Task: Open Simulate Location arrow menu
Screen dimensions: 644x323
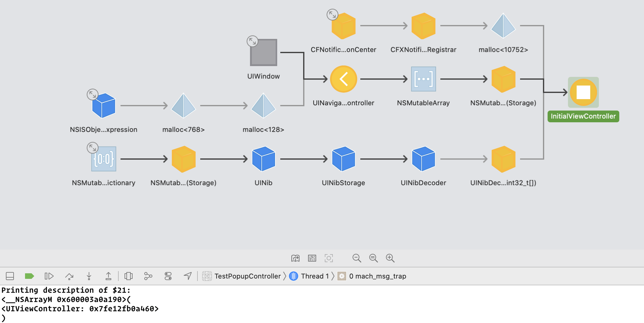Action: point(188,276)
